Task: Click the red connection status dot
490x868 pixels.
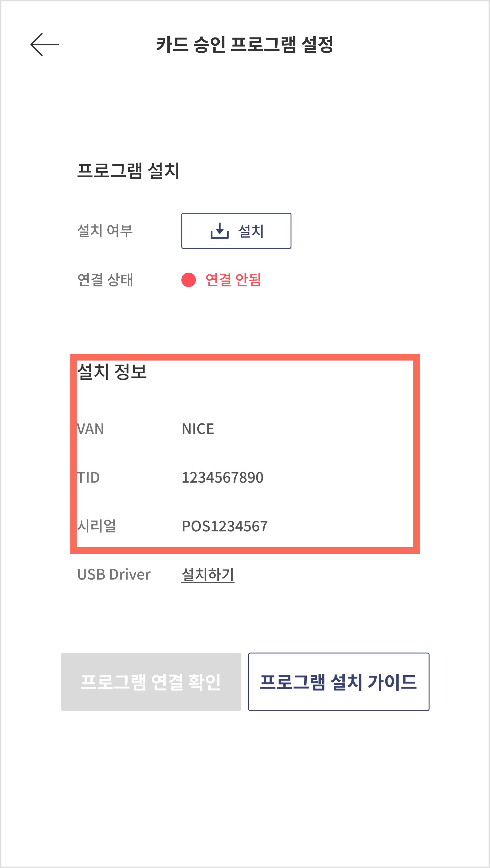Action: [189, 280]
